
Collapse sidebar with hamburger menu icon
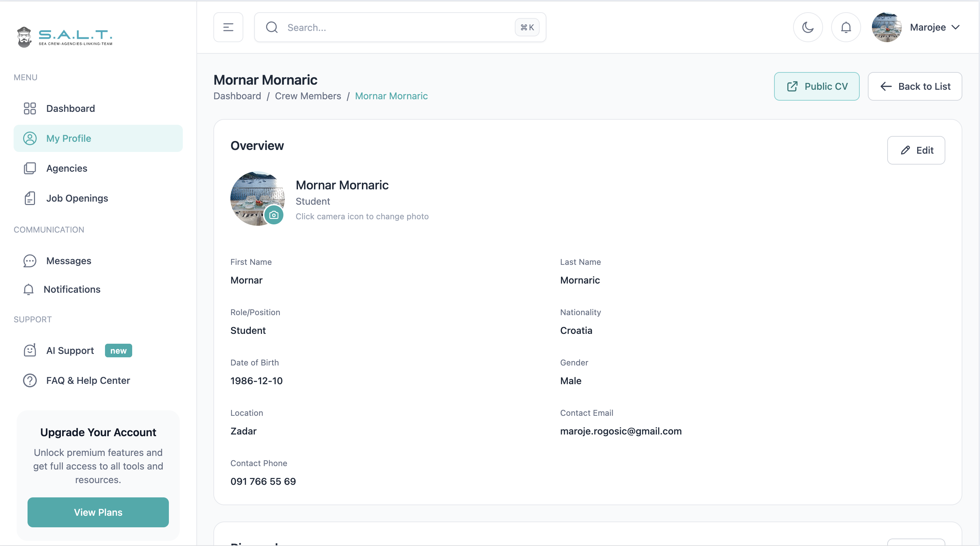coord(228,28)
